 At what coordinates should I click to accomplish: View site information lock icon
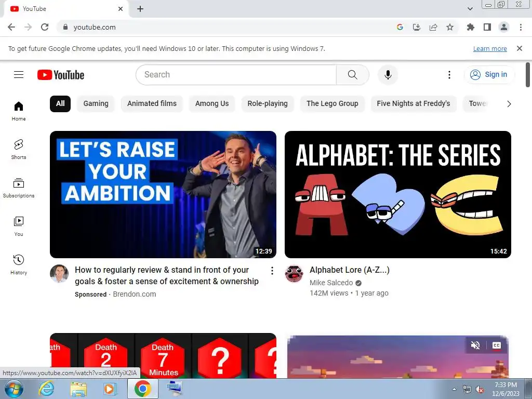[x=65, y=27]
